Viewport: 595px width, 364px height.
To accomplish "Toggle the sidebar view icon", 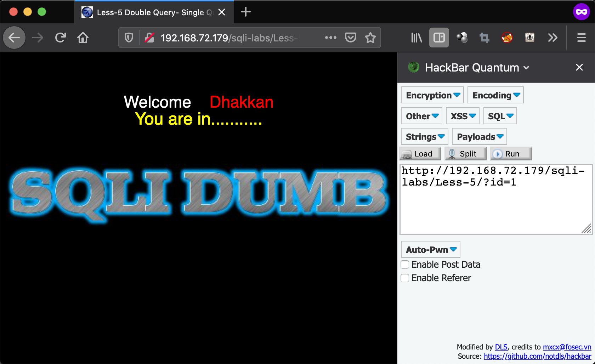I will pyautogui.click(x=439, y=38).
